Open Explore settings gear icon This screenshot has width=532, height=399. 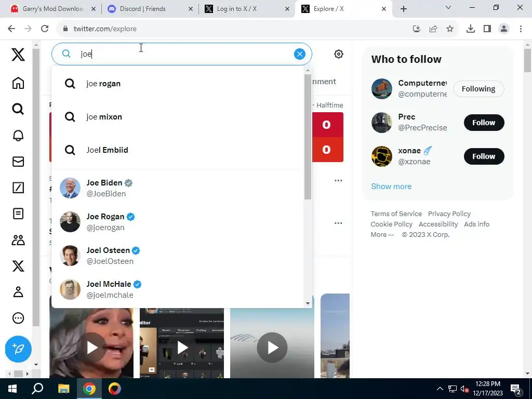[x=339, y=54]
